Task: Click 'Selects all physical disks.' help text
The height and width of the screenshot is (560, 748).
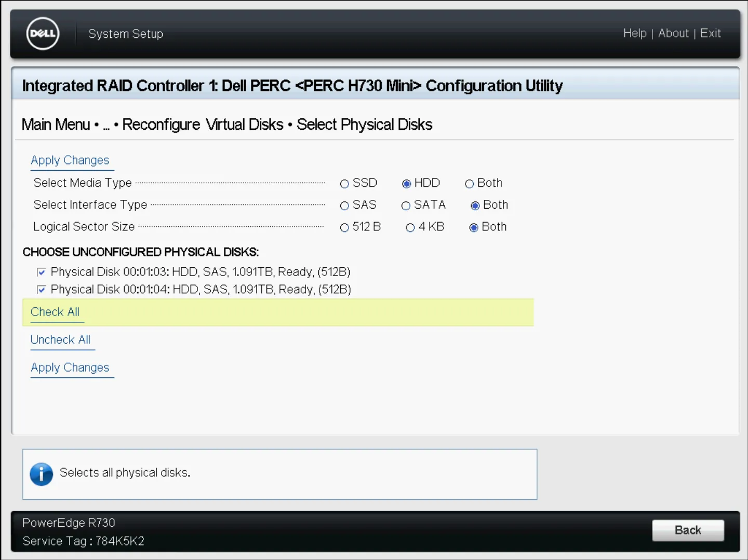Action: tap(125, 473)
